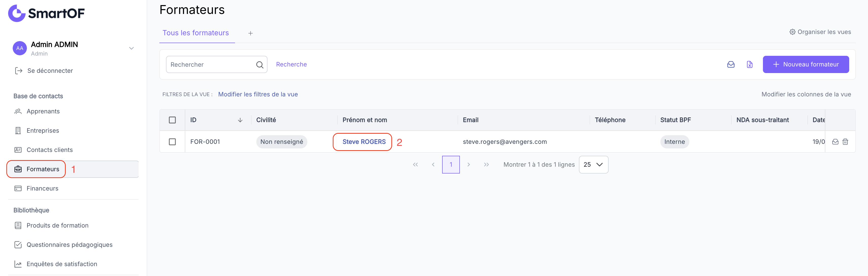Click the Enquêtes de satisfaction chart icon
Screen dimensions: 868x276
click(x=18, y=264)
